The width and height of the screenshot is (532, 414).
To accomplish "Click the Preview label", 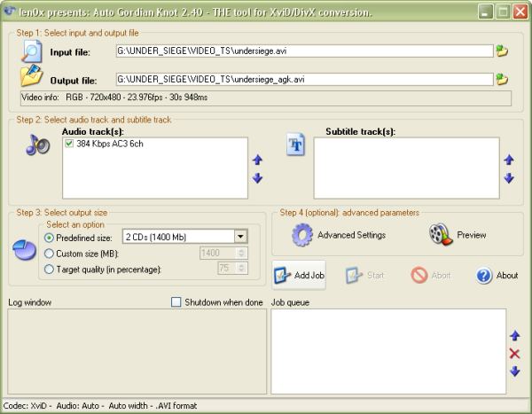I will click(x=472, y=235).
